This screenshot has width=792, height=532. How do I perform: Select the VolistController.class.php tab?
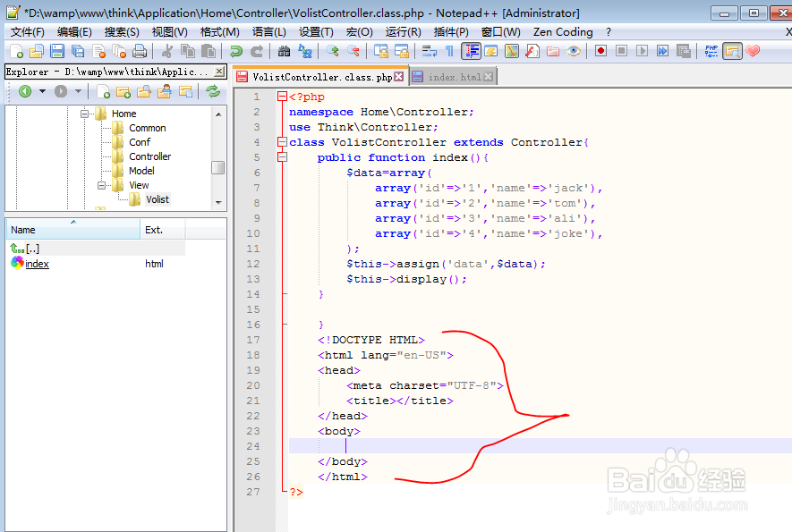click(x=321, y=77)
